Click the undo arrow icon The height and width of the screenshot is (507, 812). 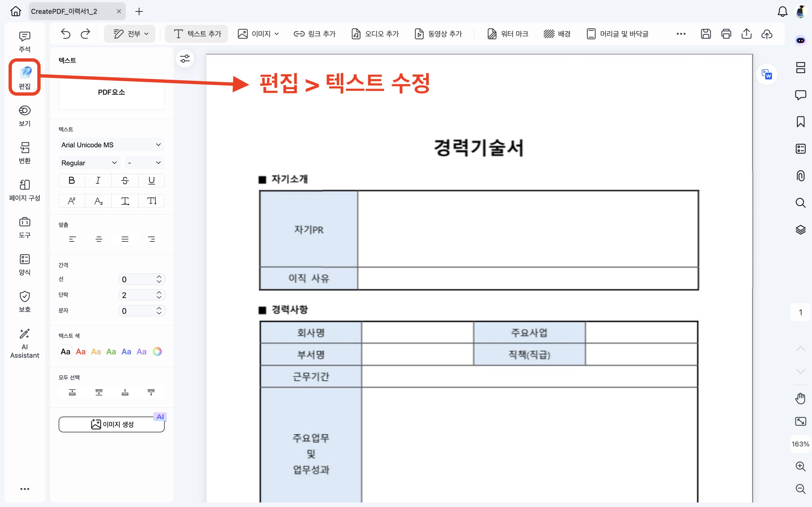point(66,34)
